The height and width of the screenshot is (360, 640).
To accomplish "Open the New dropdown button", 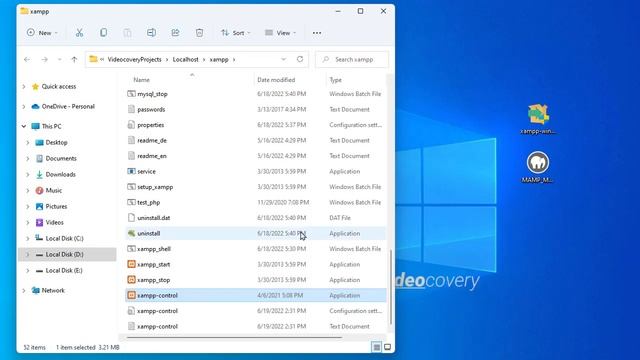I will pyautogui.click(x=42, y=33).
